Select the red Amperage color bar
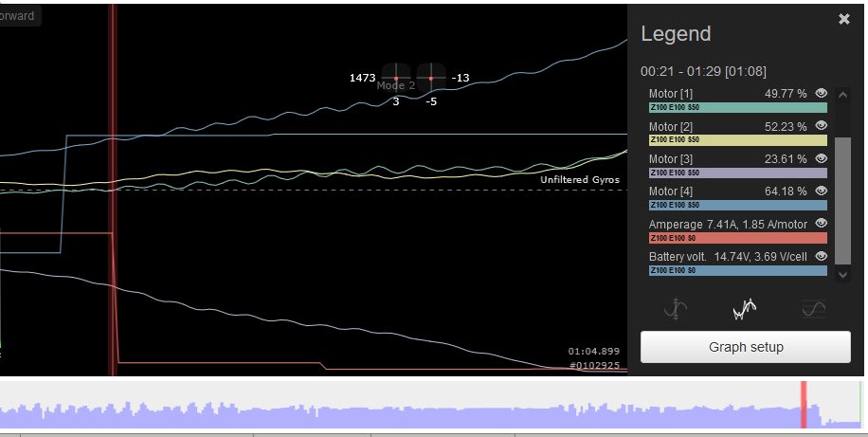This screenshot has height=437, width=868. click(738, 238)
